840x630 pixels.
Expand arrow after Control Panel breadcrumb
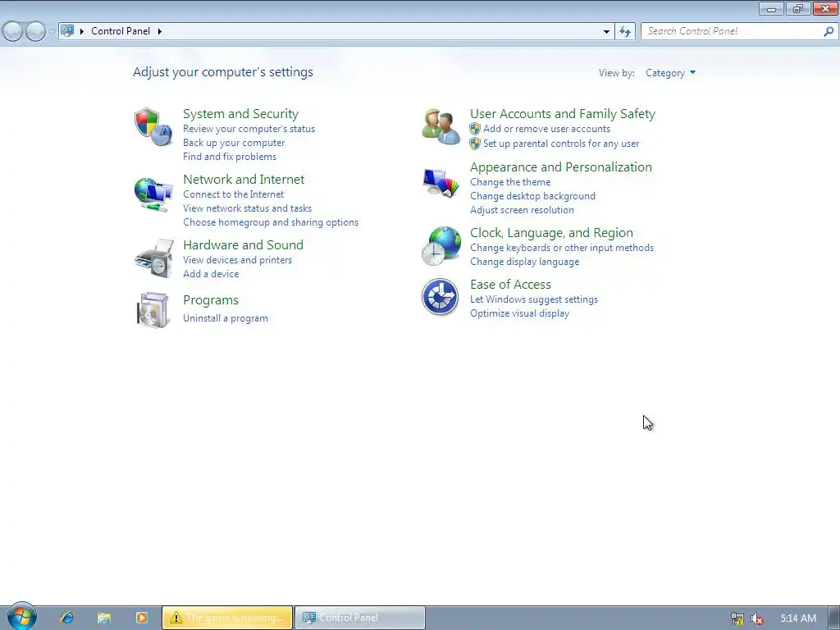[160, 31]
